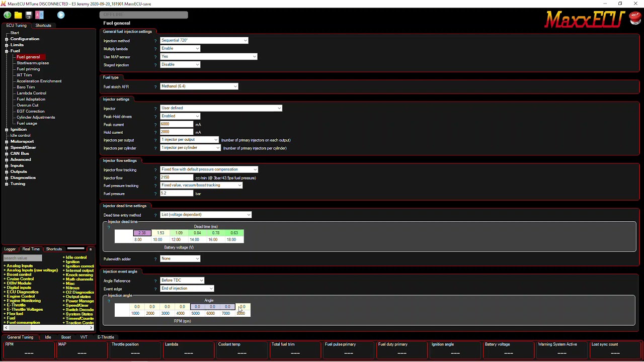Collapse the Fuel tree node
This screenshot has height=362, width=644.
7,51
